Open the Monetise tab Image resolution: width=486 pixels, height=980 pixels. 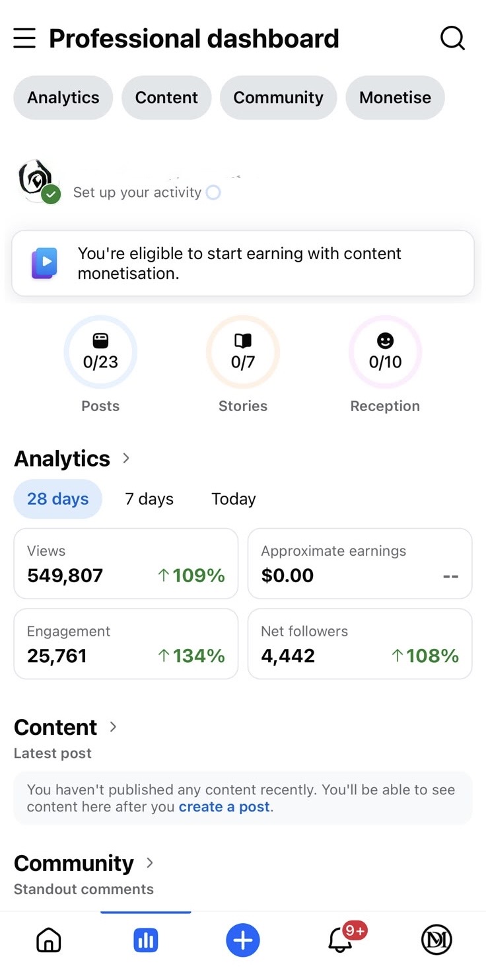tap(395, 98)
